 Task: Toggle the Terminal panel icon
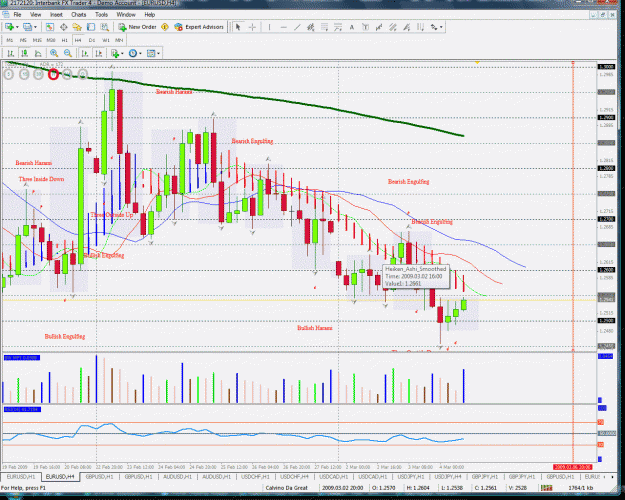pyautogui.click(x=91, y=27)
